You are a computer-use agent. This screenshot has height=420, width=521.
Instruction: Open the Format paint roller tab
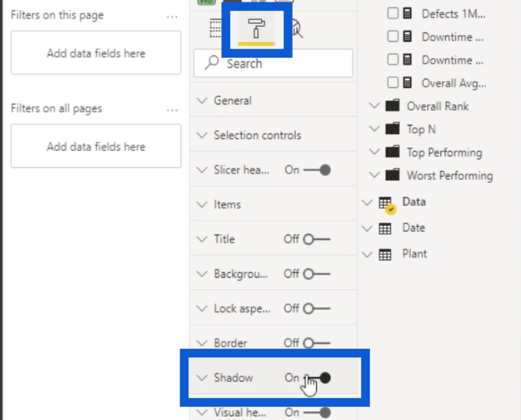tap(256, 29)
